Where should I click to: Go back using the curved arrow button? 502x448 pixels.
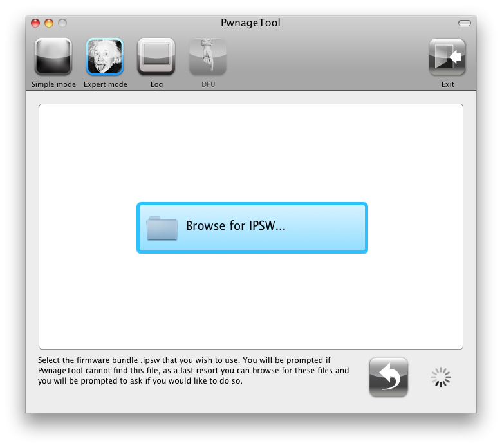(x=388, y=377)
